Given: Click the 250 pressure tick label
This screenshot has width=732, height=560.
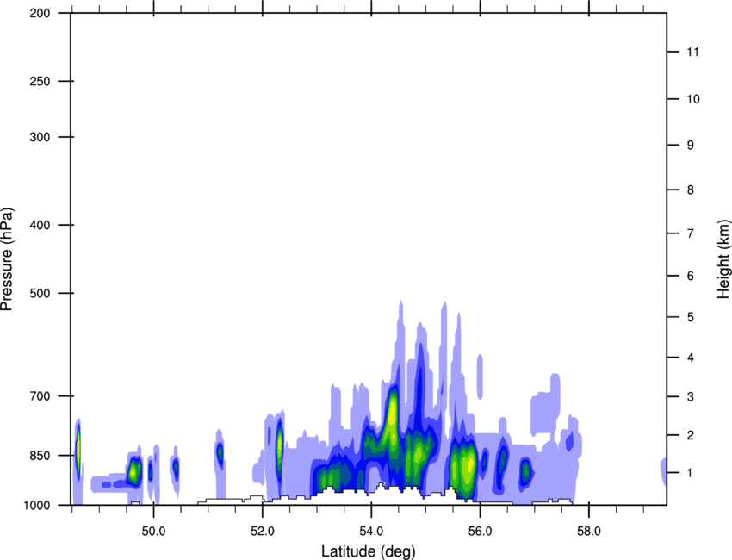Looking at the screenshot, I should (x=40, y=81).
